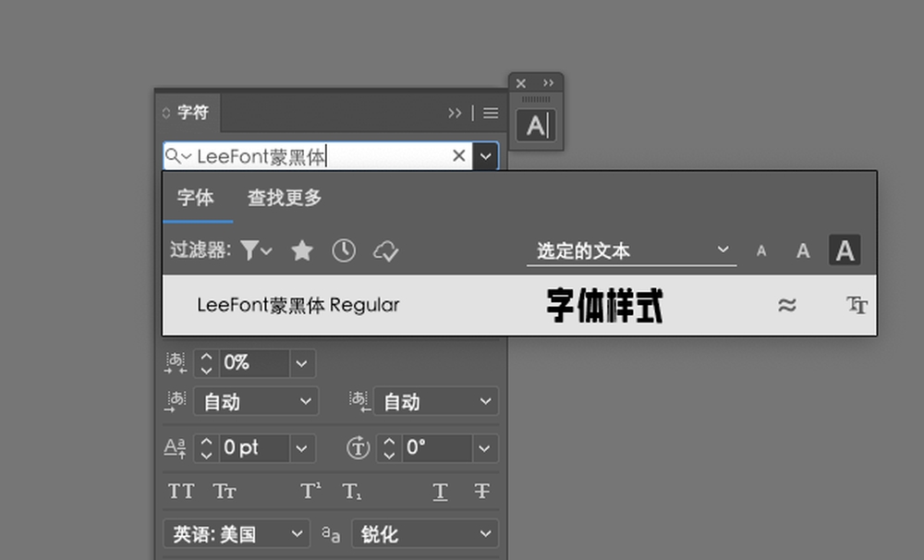Cycle 字符 panel view with tab arrows
The image size is (924, 560).
tap(166, 113)
